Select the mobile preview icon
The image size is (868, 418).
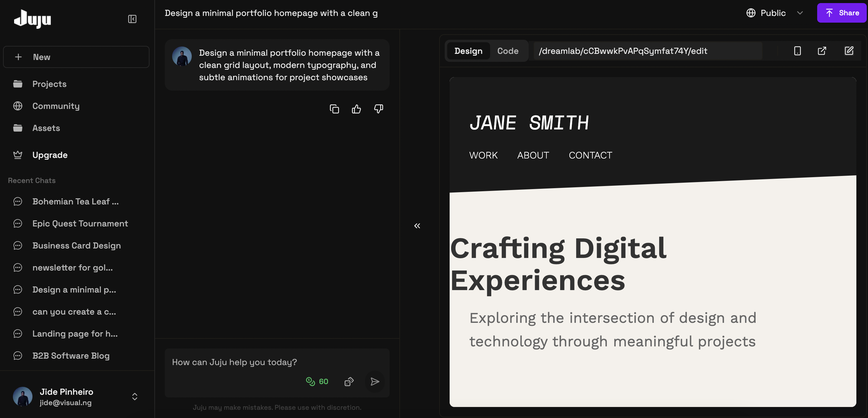tap(798, 50)
